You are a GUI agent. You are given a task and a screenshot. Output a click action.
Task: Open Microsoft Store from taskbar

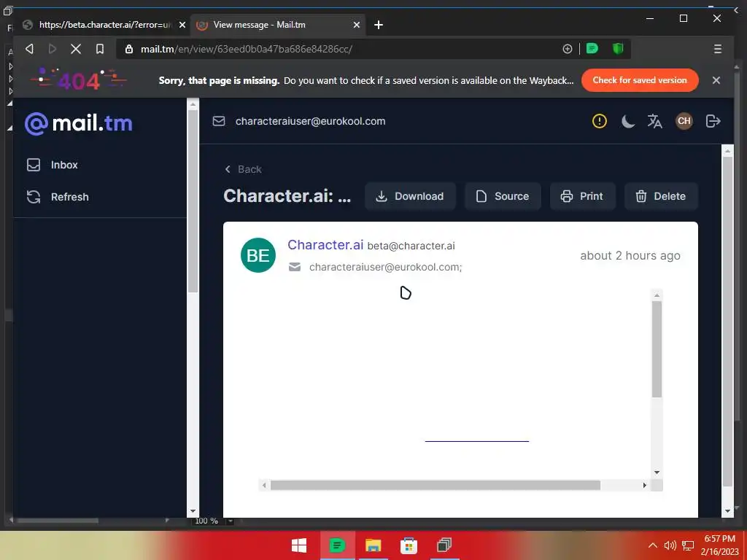click(409, 545)
